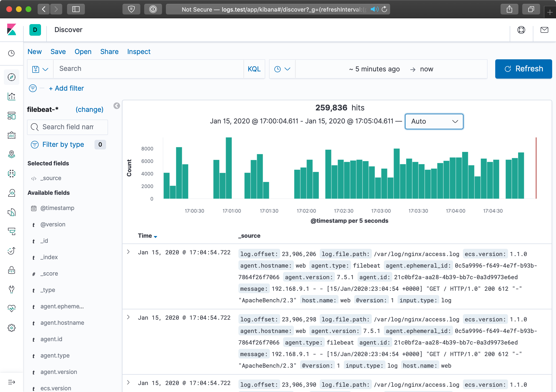The width and height of the screenshot is (556, 392).
Task: Open the Inspect menu item
Action: coord(138,52)
